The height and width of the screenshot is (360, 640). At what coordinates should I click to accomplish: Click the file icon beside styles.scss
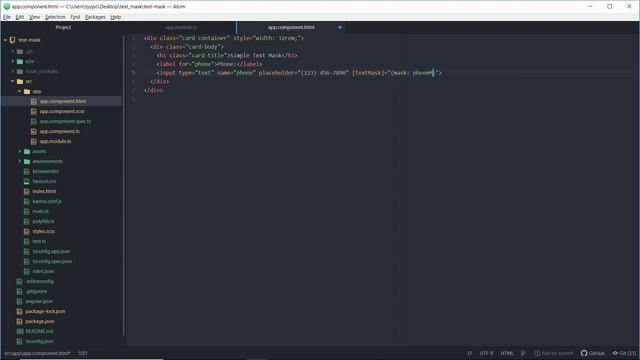click(27, 231)
